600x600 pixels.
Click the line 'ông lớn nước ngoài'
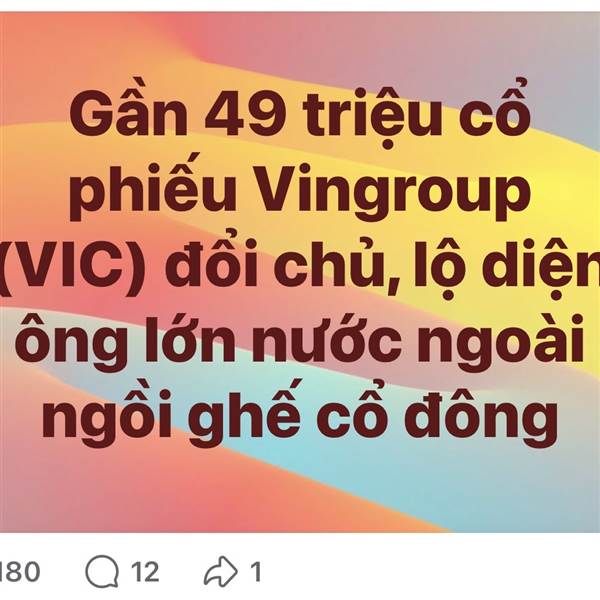pos(300,341)
